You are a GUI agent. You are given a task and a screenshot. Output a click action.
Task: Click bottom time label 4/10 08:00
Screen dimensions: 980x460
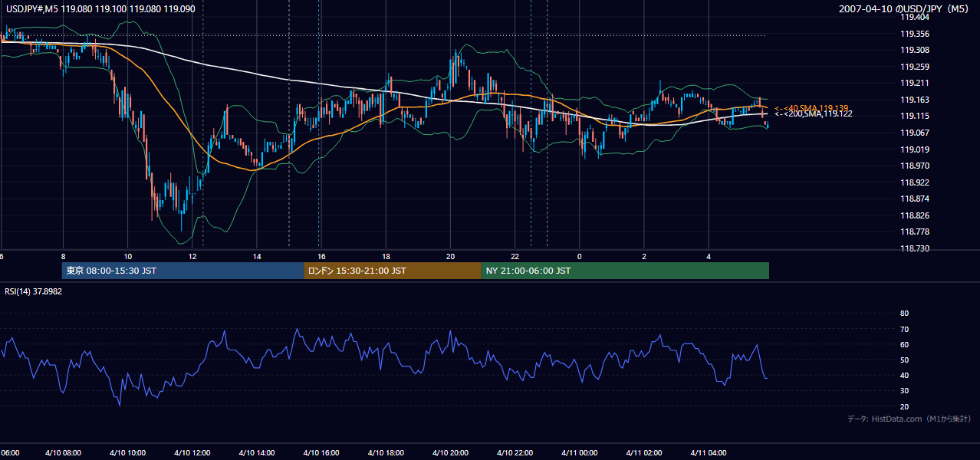coord(62,453)
